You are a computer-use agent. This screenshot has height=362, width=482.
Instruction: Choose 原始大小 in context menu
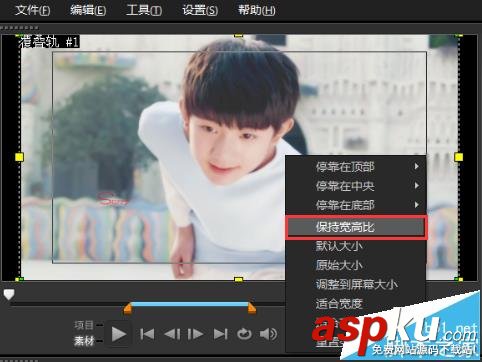tap(356, 265)
